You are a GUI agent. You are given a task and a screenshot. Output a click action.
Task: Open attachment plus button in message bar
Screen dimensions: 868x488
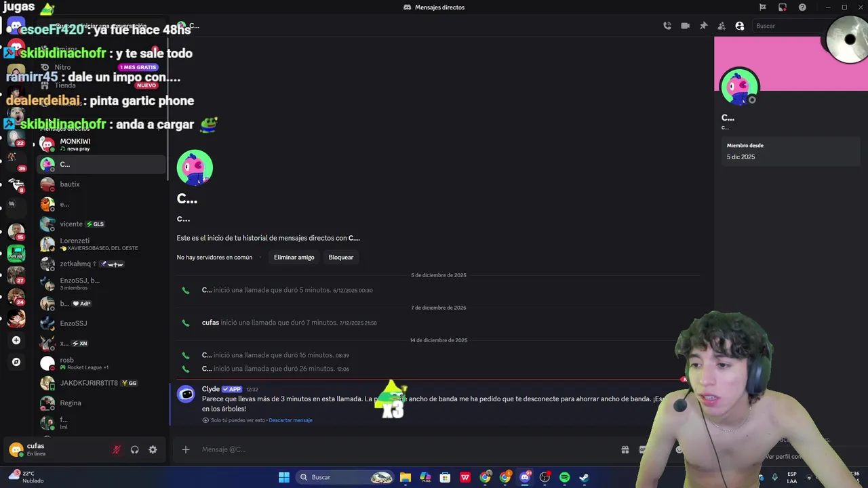186,449
